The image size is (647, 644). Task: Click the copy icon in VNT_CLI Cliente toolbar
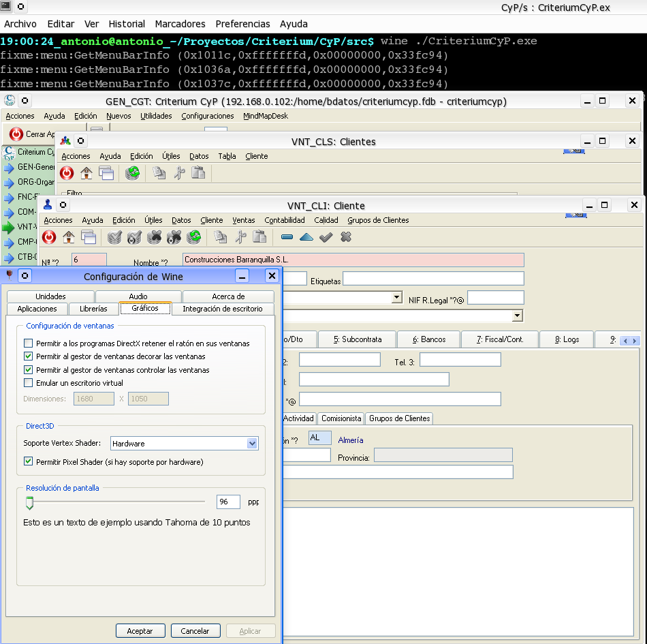pyautogui.click(x=220, y=237)
